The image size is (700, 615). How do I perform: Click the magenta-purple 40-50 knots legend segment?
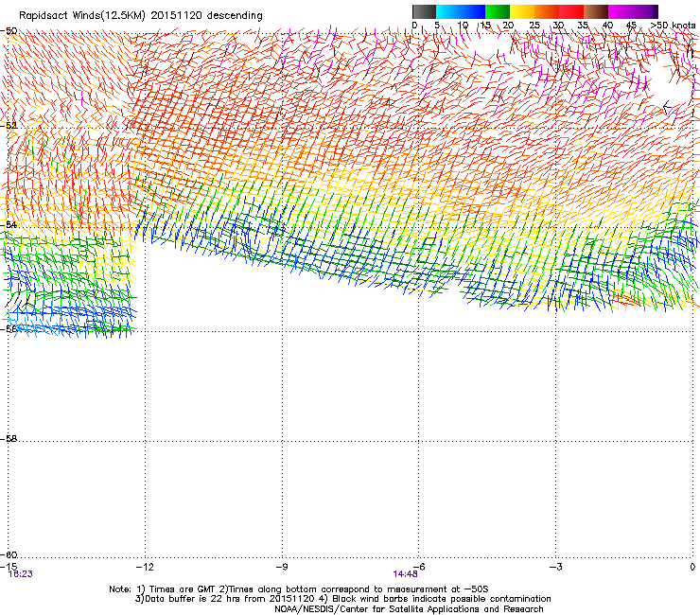click(633, 11)
